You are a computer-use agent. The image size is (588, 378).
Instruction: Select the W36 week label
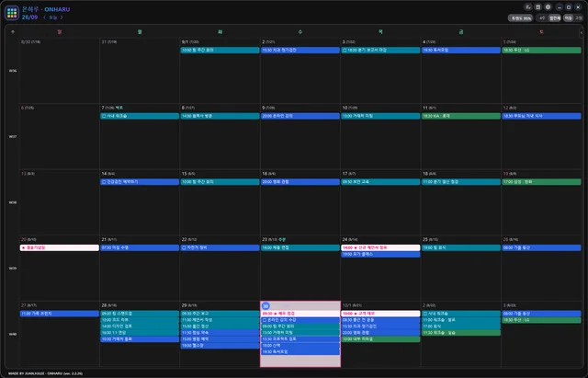click(13, 71)
